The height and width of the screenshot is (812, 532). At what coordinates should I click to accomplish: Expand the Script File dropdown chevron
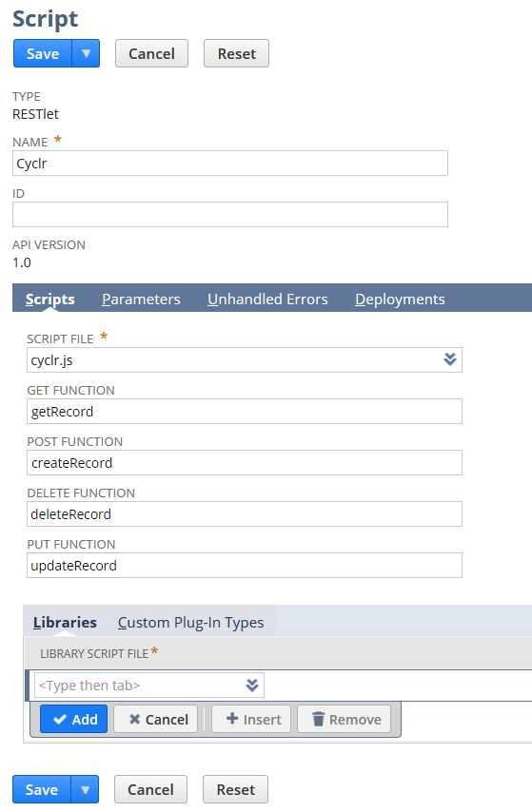coord(450,359)
